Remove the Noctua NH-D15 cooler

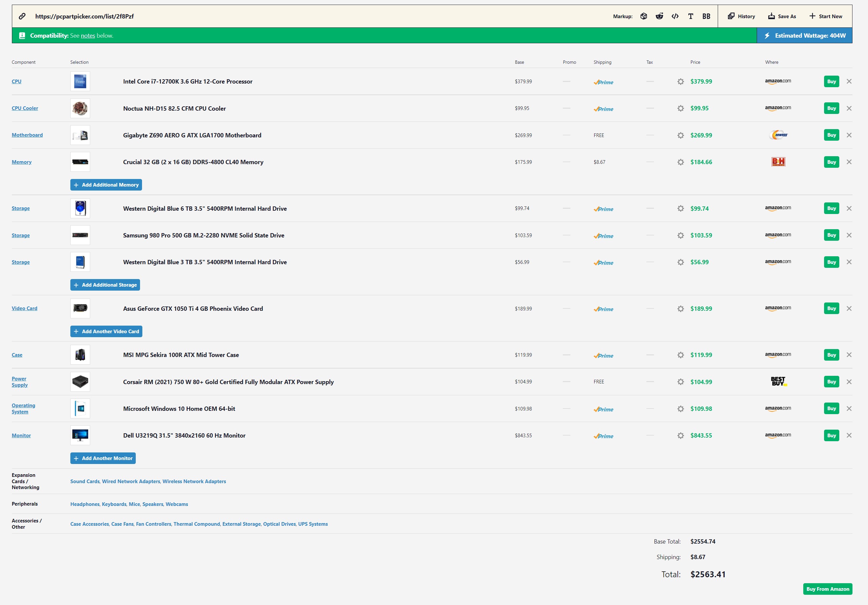(849, 108)
